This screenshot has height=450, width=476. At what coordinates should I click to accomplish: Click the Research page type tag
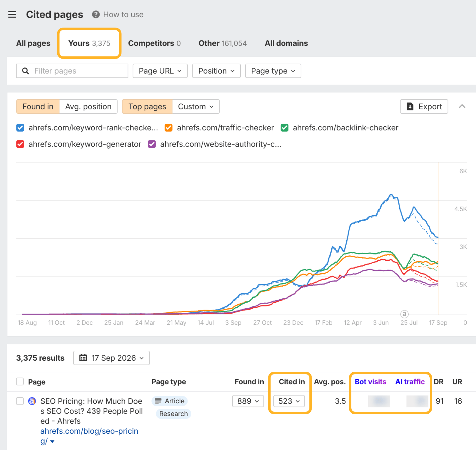173,414
